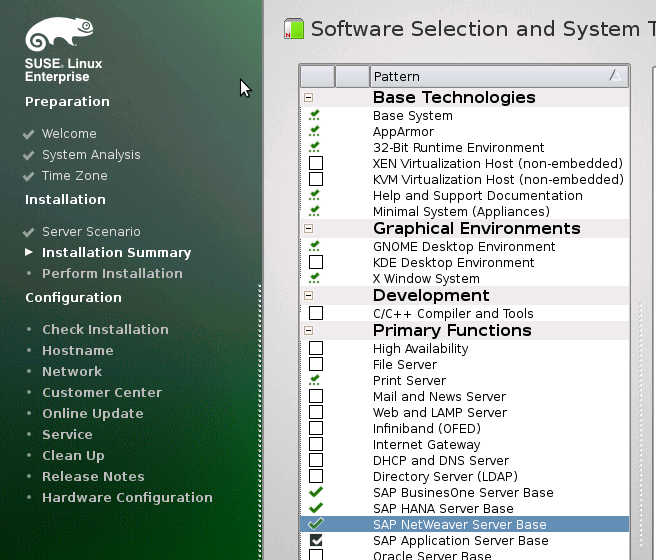Toggle Print Server checkmark
The width and height of the screenshot is (656, 560).
315,380
